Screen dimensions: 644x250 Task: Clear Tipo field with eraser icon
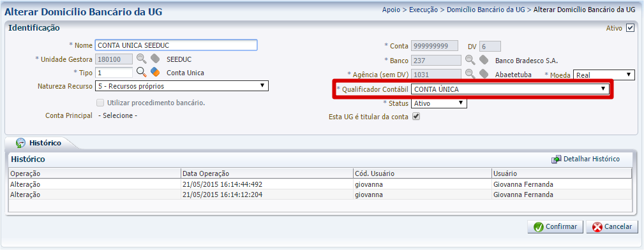pos(155,72)
